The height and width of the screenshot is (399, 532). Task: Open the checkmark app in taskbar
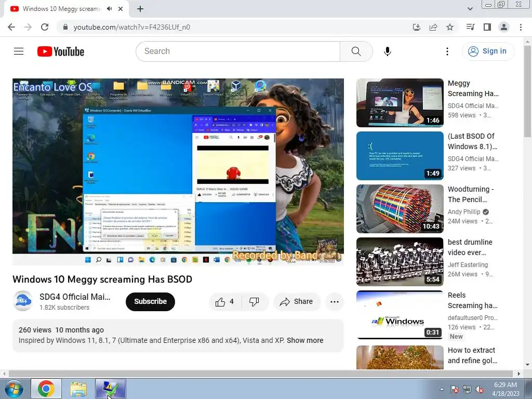coord(111,389)
